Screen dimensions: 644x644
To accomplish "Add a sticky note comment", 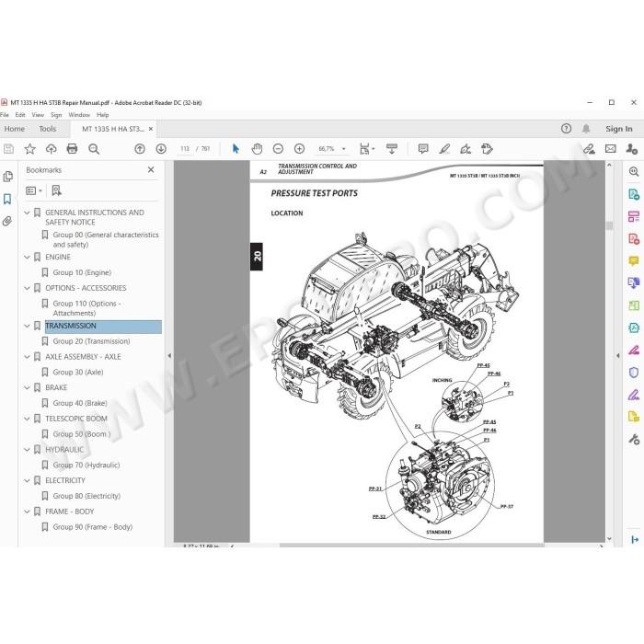I will point(423,149).
